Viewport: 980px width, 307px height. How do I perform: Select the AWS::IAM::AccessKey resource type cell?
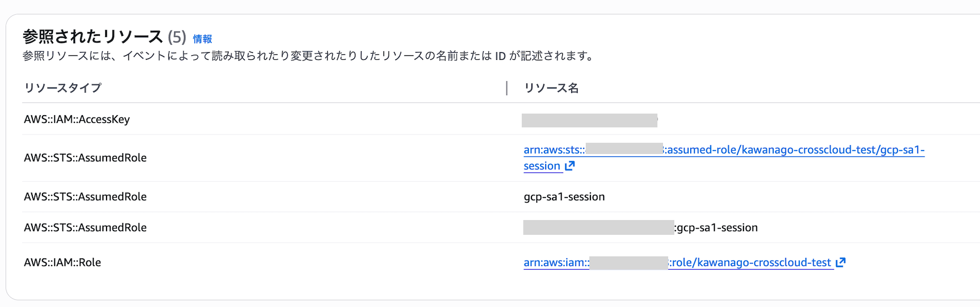(77, 119)
